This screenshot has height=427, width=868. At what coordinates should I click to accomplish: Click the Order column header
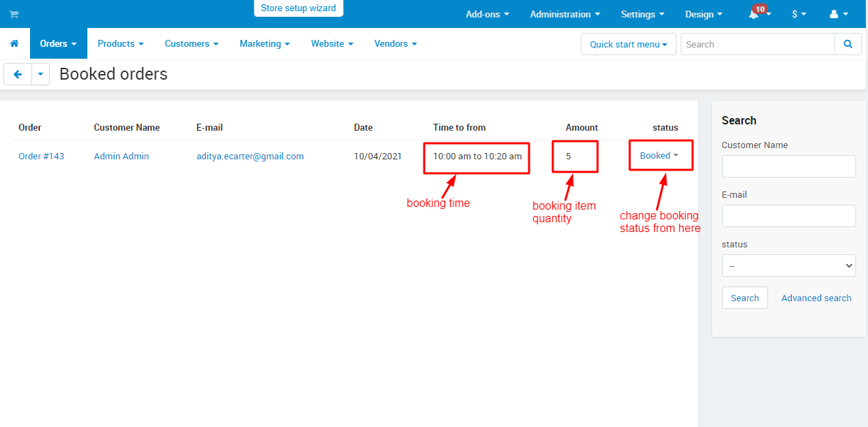click(30, 127)
